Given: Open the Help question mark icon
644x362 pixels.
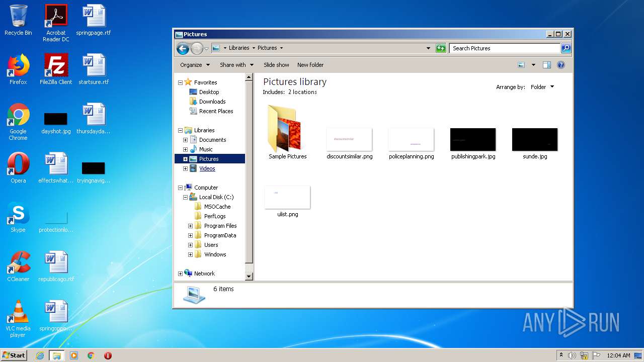Looking at the screenshot, I should pos(561,65).
